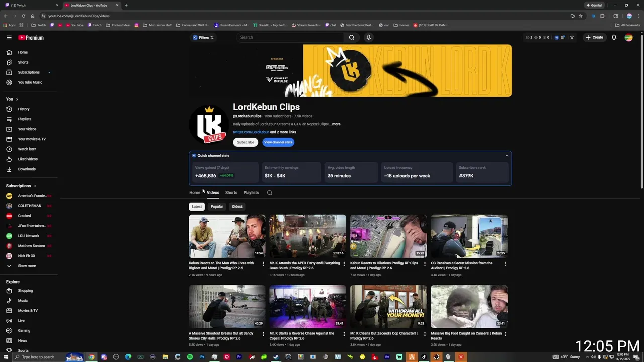Reload the page with browser refresh
This screenshot has width=644, height=362.
pos(23,16)
